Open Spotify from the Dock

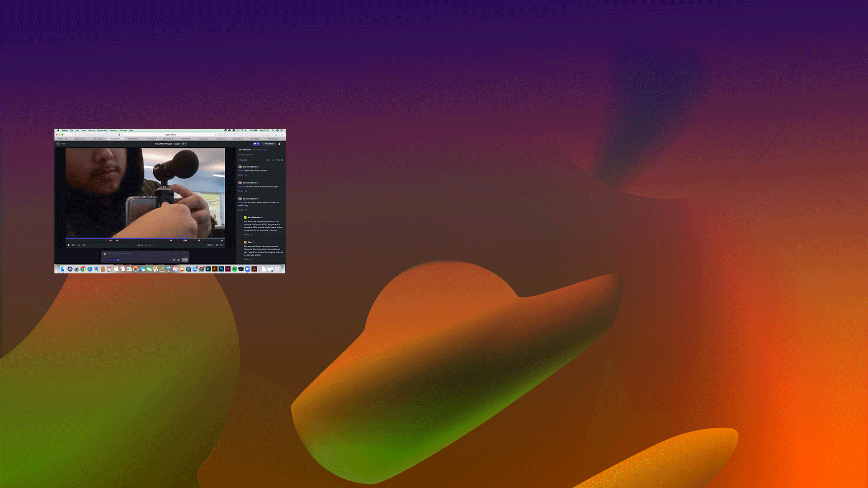point(234,269)
